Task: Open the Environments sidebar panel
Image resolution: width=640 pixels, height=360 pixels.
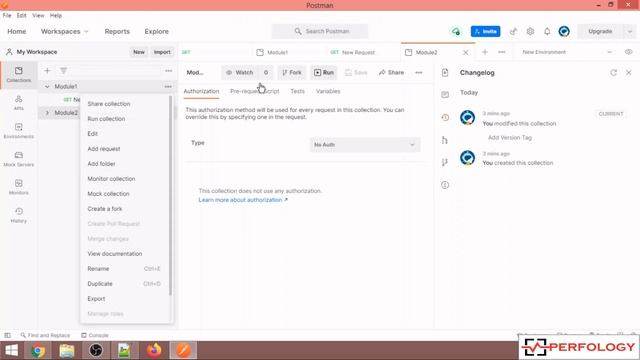Action: (x=19, y=131)
